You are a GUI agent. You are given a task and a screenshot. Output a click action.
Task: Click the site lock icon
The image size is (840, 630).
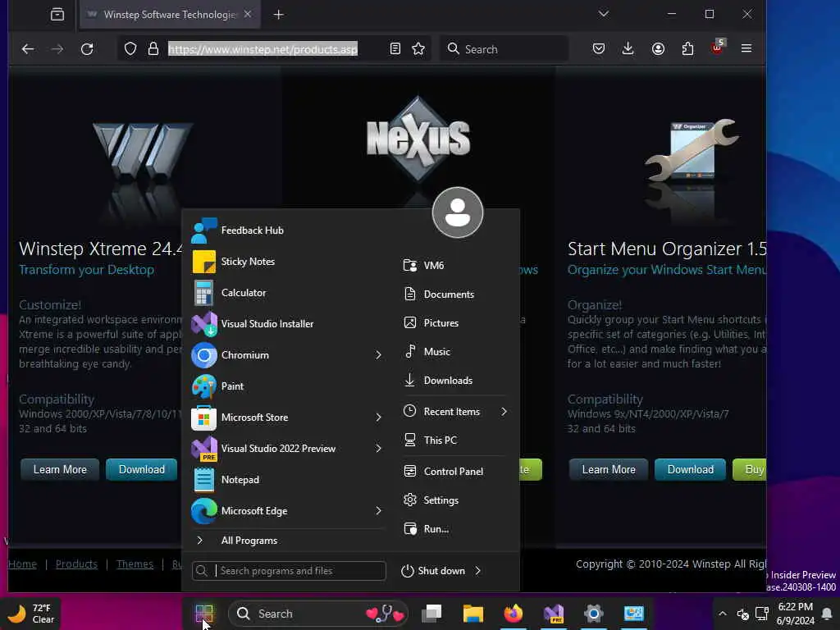pyautogui.click(x=153, y=49)
